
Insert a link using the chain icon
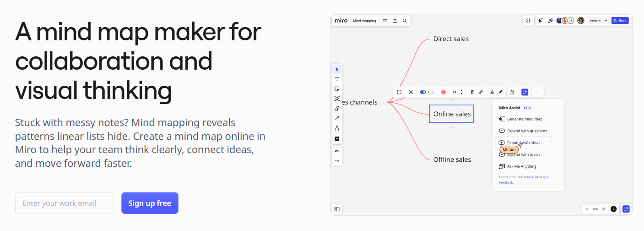coord(481,92)
